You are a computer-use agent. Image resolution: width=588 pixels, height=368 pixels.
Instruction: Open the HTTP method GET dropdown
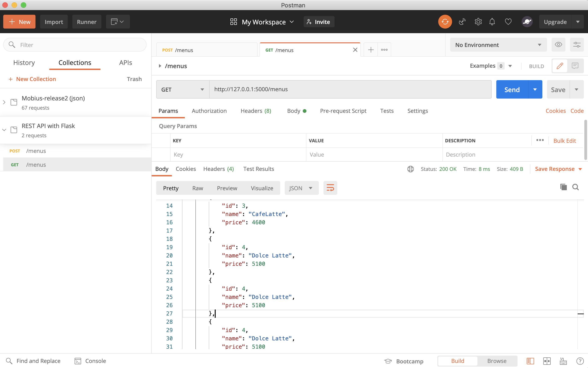click(183, 89)
